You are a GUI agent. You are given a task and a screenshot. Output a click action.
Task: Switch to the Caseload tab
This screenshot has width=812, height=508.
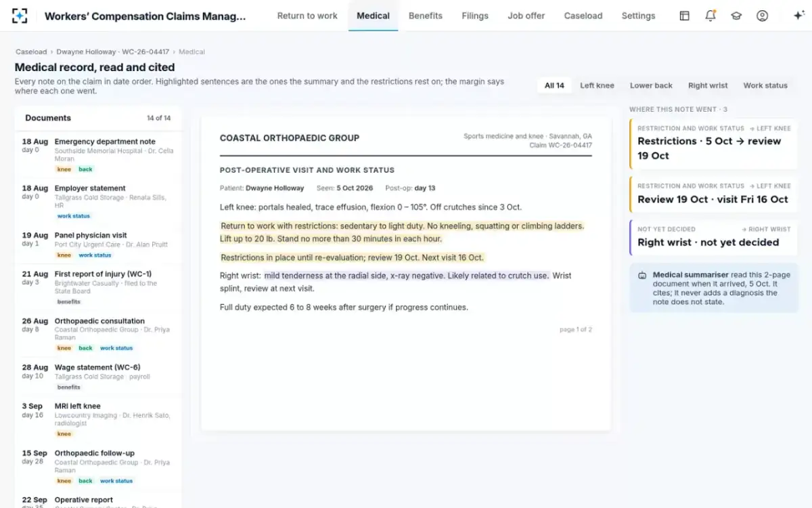click(583, 16)
